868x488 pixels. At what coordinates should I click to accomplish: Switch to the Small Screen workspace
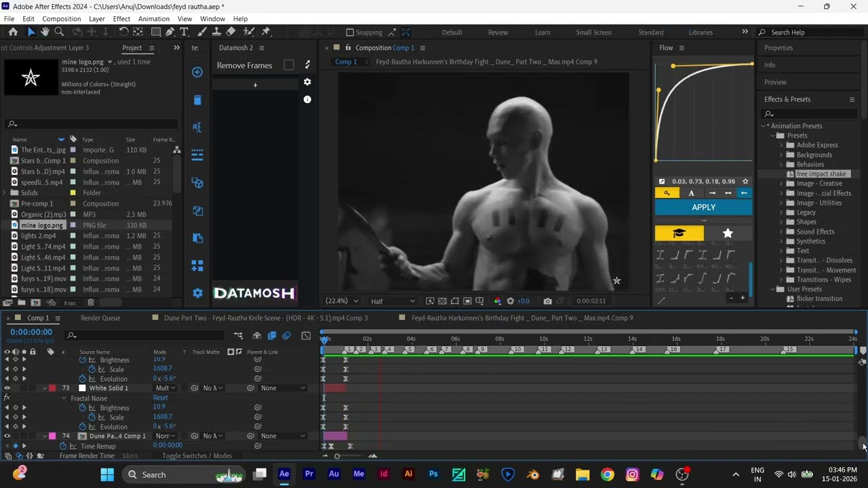click(x=593, y=32)
